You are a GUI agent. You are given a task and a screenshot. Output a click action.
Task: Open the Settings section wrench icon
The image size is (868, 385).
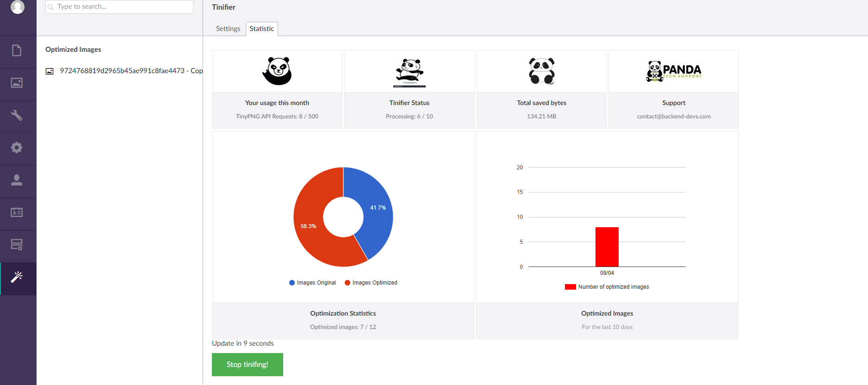click(17, 115)
